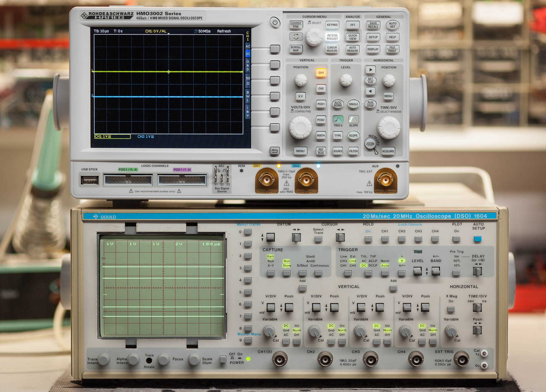This screenshot has height=392, width=546.
Task: Click Gould CH1 (X) BNC input
Action: (x=280, y=359)
